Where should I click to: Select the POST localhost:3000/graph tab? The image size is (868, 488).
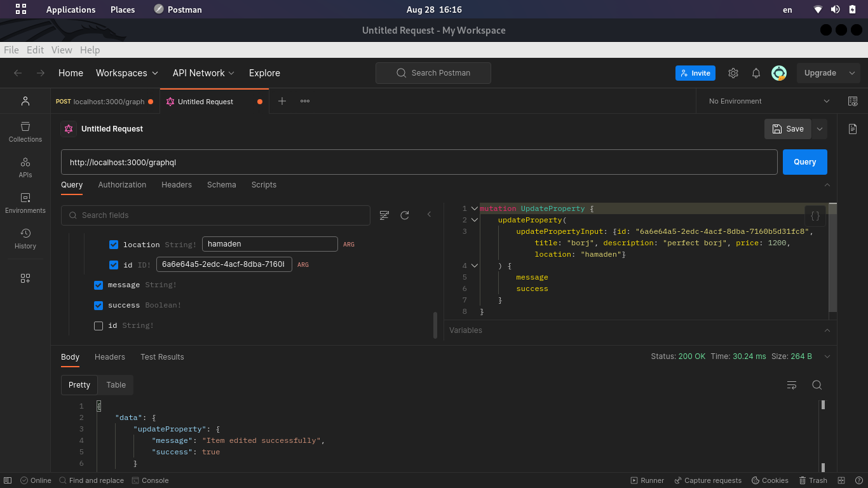click(x=105, y=102)
